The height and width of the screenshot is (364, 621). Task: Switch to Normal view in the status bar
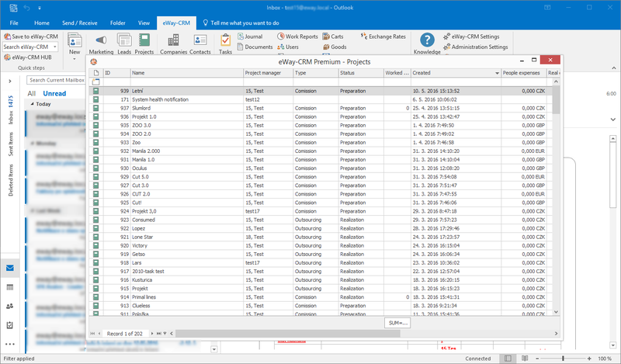click(x=508, y=359)
